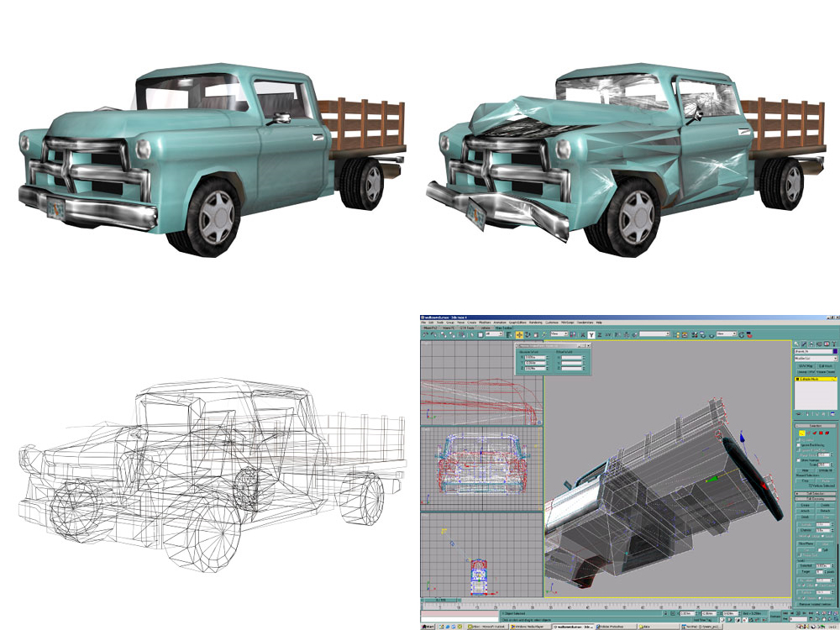Open the Modifier List dropdown

(x=816, y=359)
